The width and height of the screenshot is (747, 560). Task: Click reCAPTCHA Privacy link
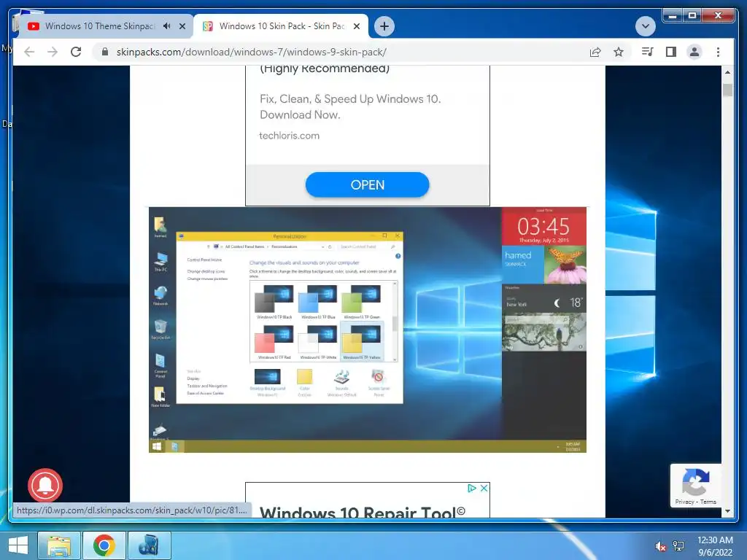coord(684,502)
